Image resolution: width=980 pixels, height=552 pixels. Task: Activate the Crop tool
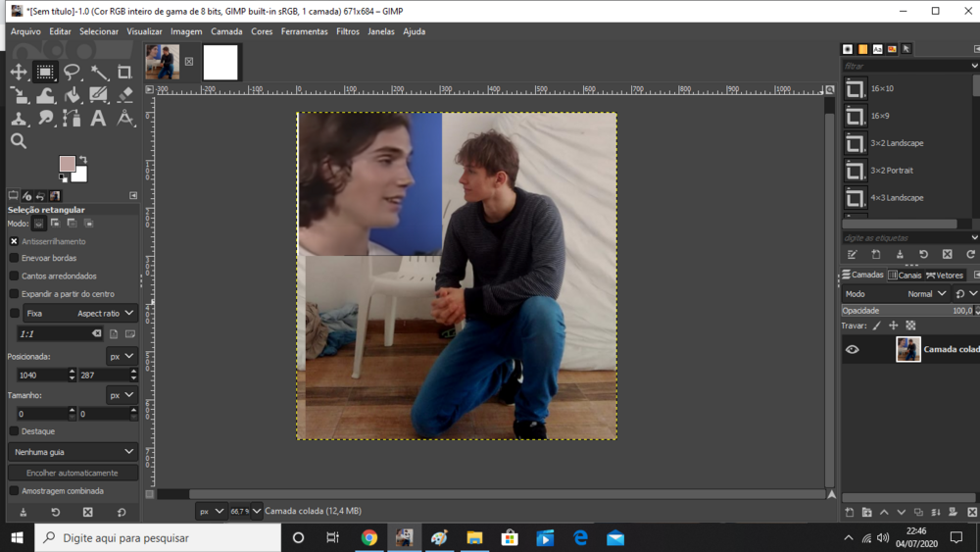pyautogui.click(x=124, y=72)
